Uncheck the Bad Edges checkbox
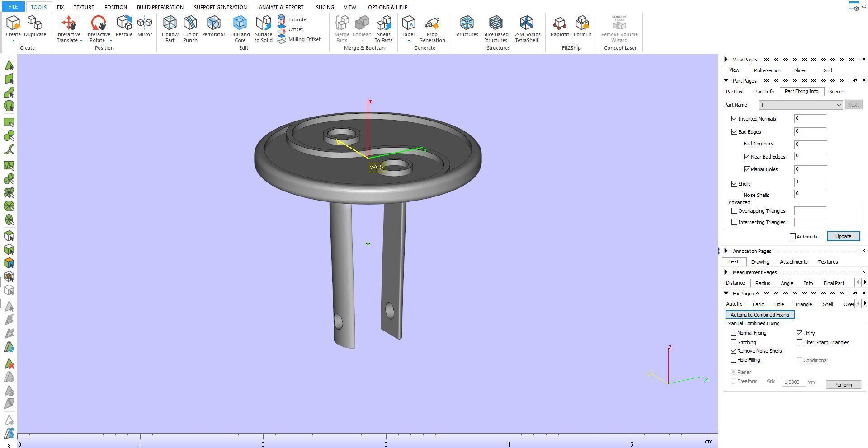Image resolution: width=868 pixels, height=448 pixels. (x=734, y=132)
